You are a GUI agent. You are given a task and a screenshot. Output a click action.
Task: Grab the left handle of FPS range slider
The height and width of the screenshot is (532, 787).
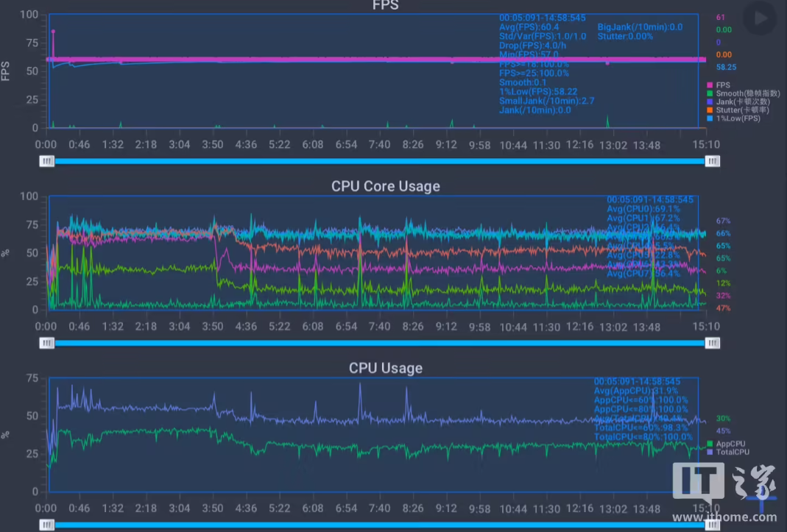tap(47, 161)
